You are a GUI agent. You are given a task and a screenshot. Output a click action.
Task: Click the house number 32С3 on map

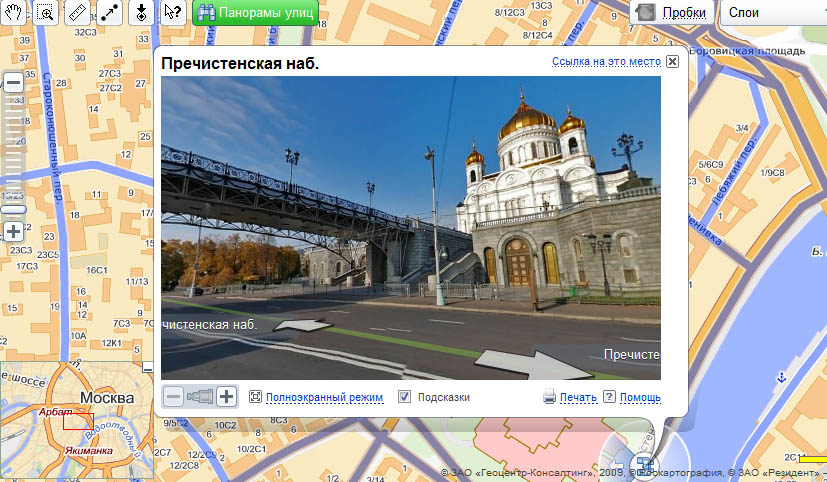coord(85,32)
